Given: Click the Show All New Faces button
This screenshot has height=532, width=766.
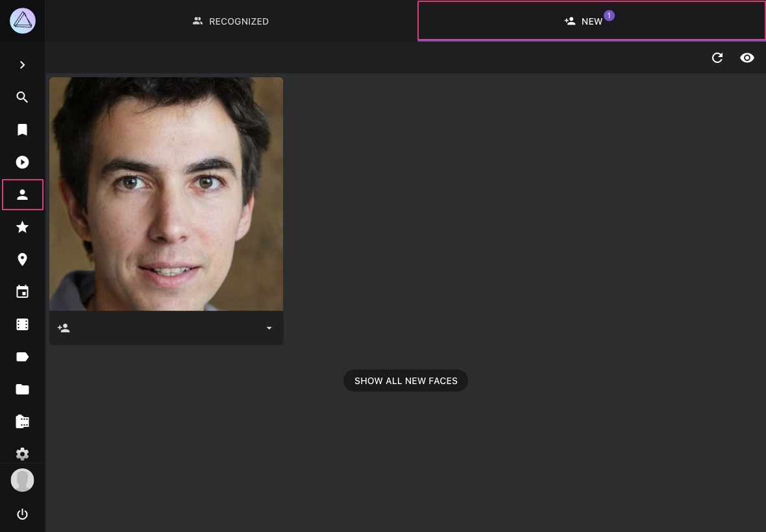Looking at the screenshot, I should (x=406, y=381).
